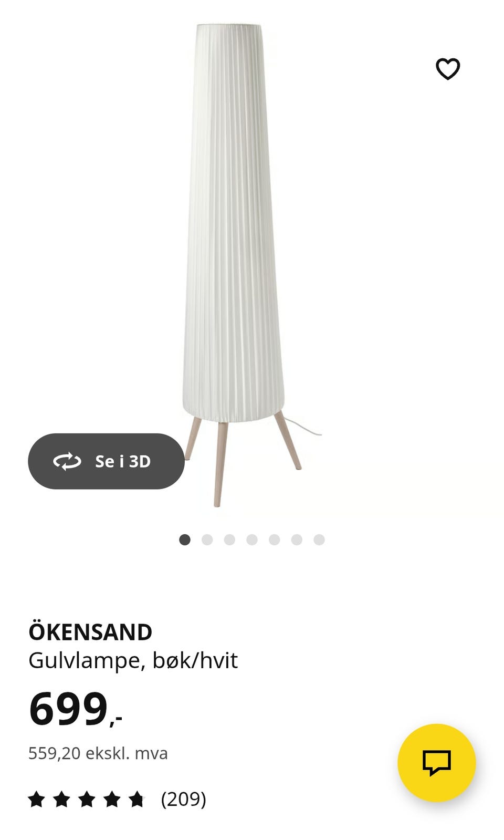Go to the second product image dot
The image size is (504, 840).
point(207,540)
